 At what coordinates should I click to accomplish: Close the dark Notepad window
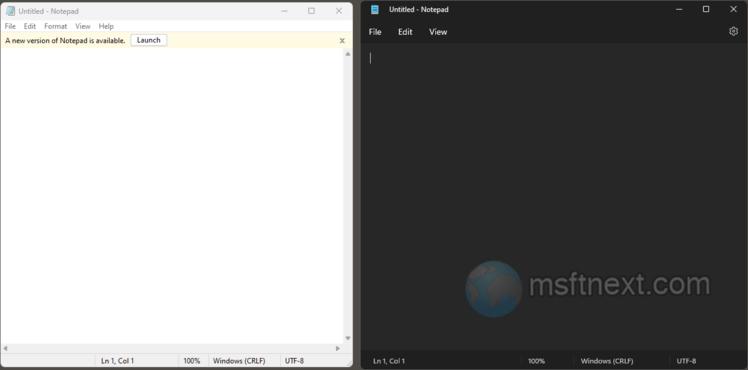click(734, 10)
